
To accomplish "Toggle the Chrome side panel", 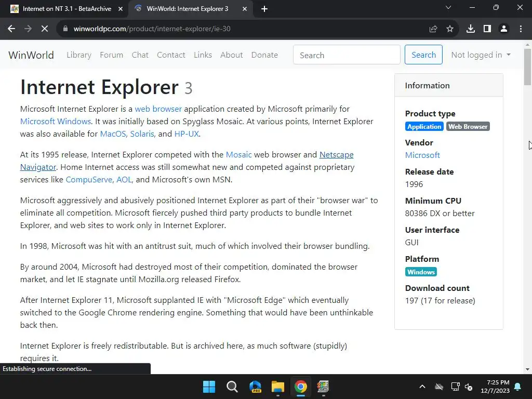I will [487, 29].
